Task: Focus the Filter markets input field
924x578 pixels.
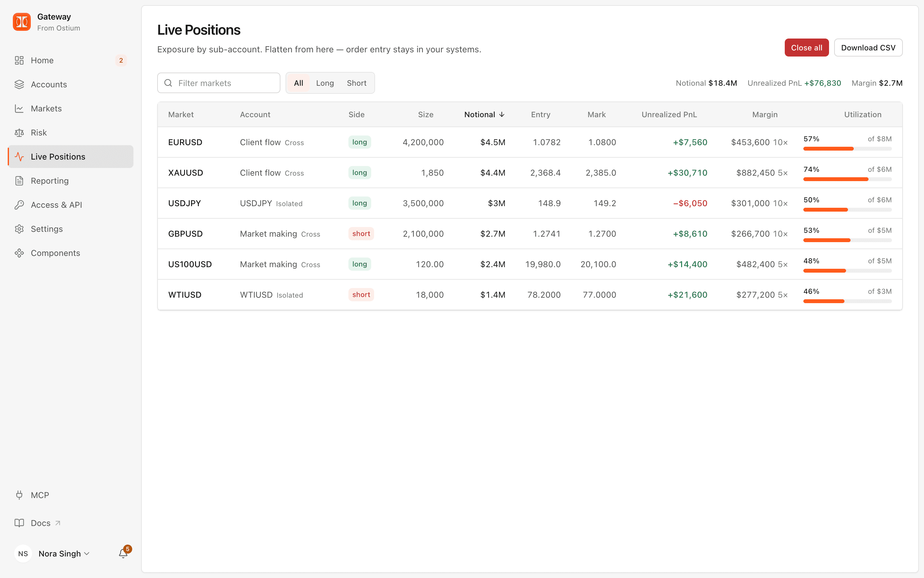Action: 219,83
